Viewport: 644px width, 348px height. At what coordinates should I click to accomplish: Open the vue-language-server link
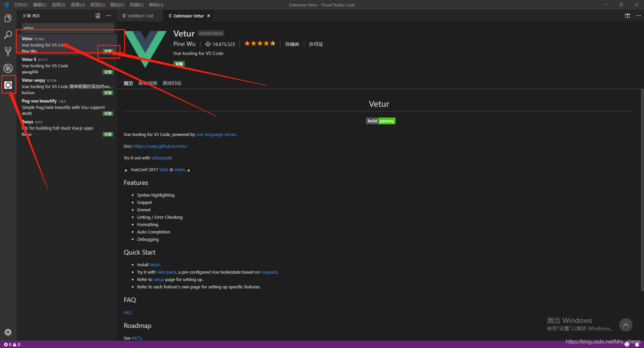coord(216,134)
